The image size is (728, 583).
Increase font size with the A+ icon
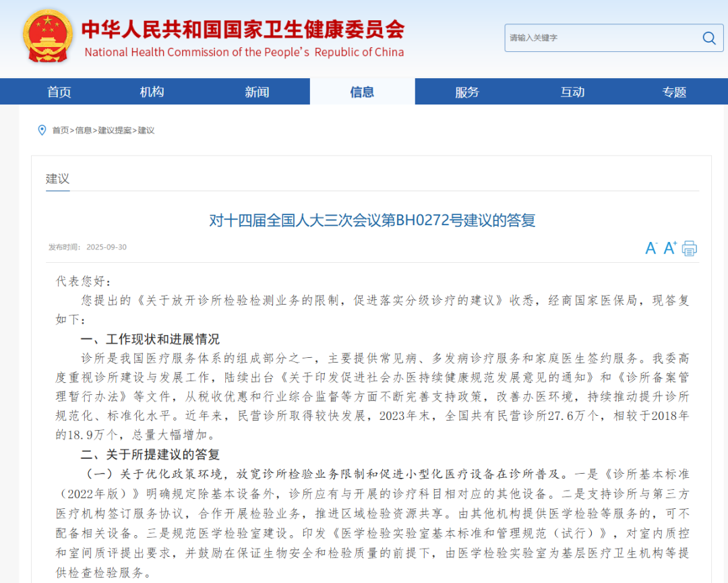pyautogui.click(x=669, y=248)
